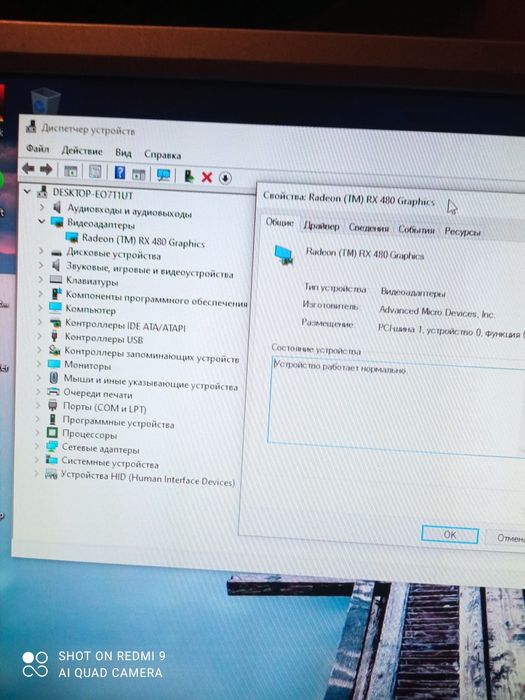Select the Компьютер tree row
Image resolution: width=525 pixels, height=700 pixels.
point(91,308)
